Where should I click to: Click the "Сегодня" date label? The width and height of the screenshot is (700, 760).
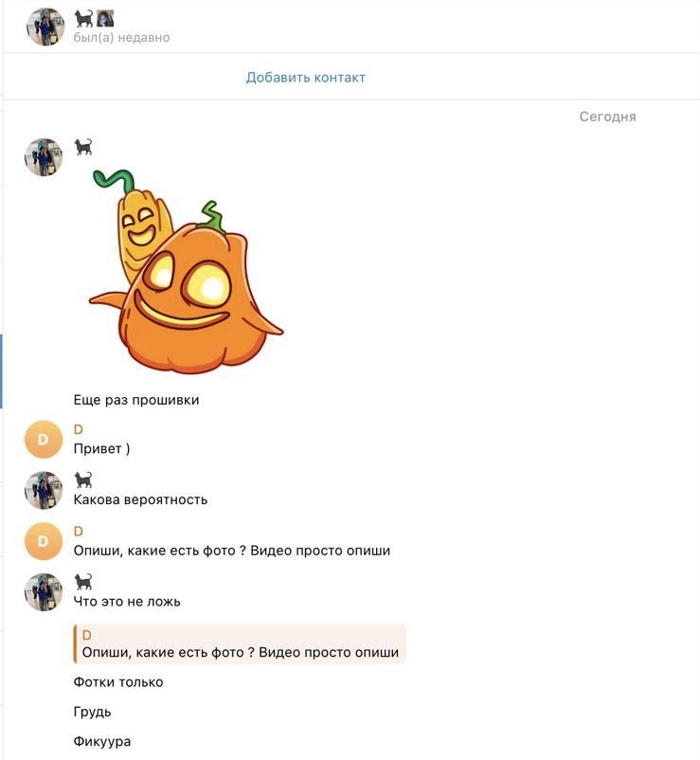(x=607, y=117)
